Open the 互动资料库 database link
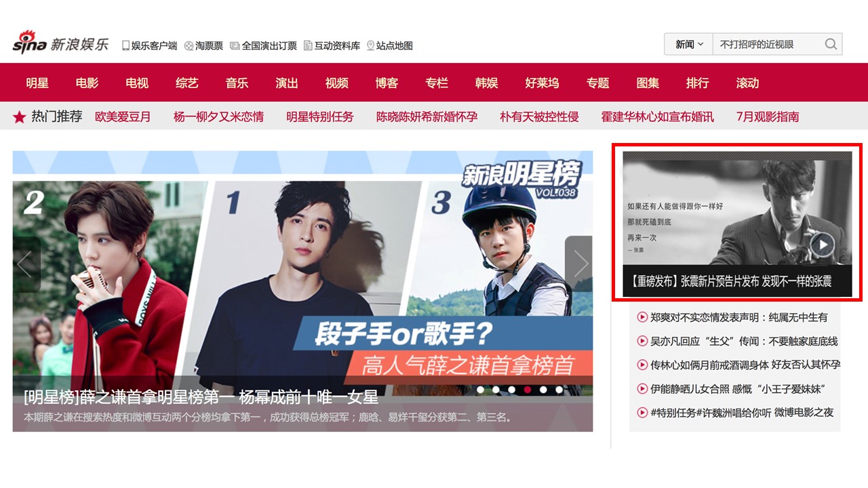The image size is (868, 488). click(x=332, y=45)
